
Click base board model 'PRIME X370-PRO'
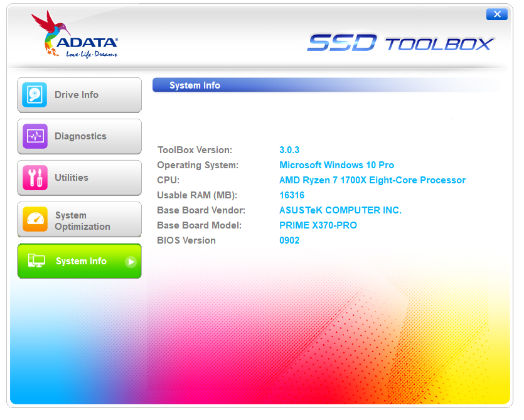[x=318, y=225]
